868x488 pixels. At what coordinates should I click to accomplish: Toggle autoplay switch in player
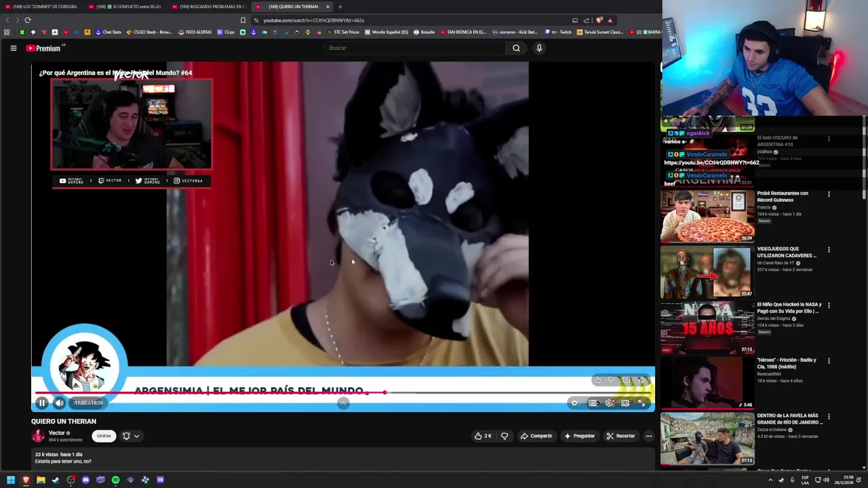click(574, 403)
